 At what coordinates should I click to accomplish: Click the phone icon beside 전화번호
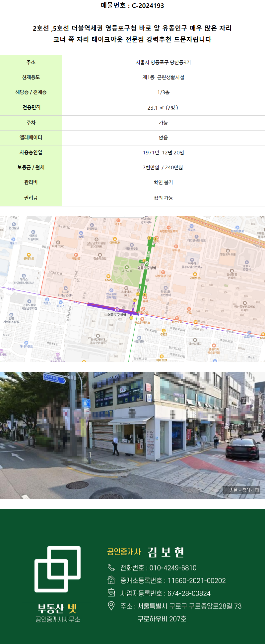111,568
